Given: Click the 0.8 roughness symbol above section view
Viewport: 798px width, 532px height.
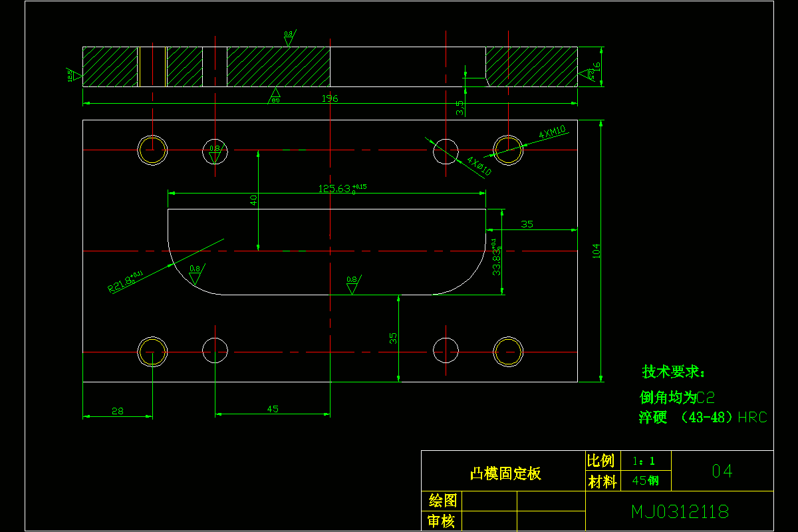Looking at the screenshot, I should coord(289,38).
